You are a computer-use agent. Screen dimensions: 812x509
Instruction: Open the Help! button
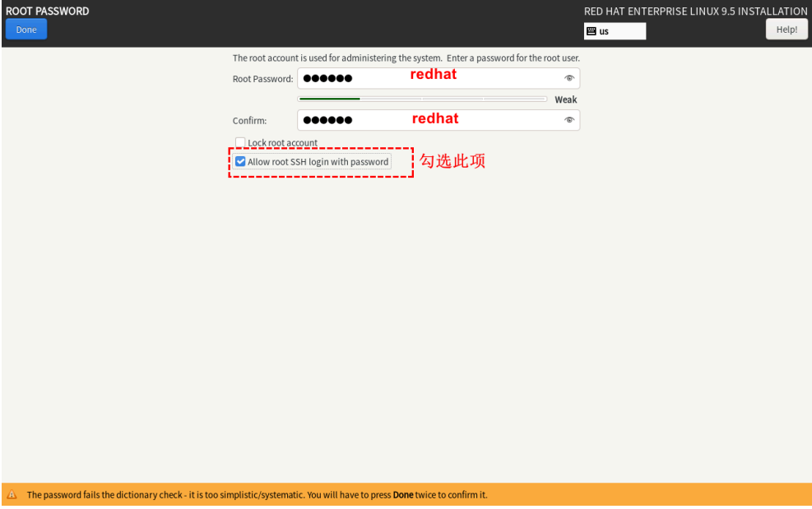786,30
